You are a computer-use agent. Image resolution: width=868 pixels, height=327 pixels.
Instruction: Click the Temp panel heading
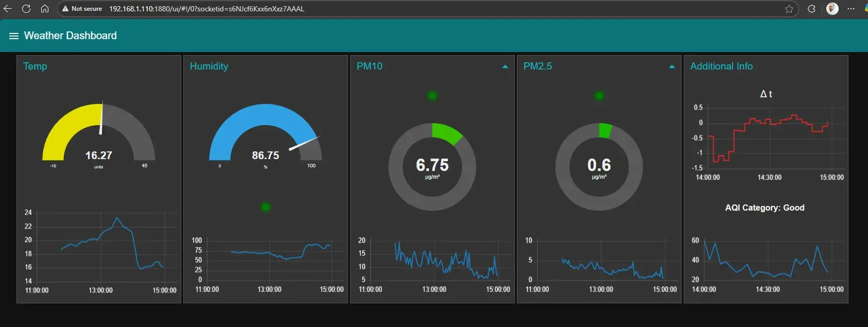coord(35,66)
